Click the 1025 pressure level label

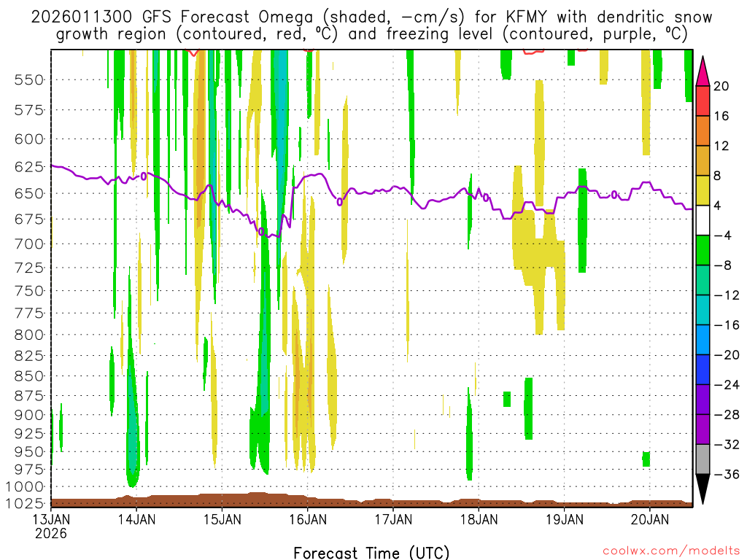(25, 503)
